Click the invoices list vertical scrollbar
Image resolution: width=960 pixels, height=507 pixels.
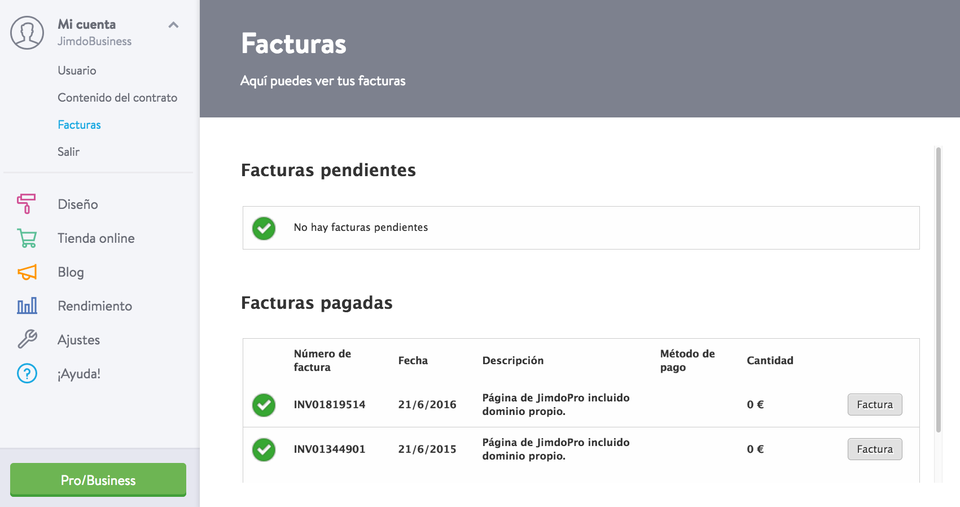(x=938, y=290)
